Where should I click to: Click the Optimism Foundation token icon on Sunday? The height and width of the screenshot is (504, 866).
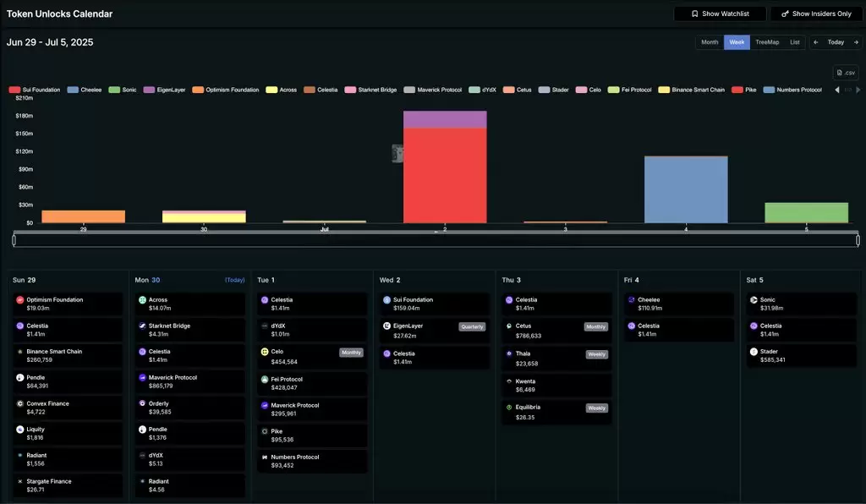pos(20,299)
